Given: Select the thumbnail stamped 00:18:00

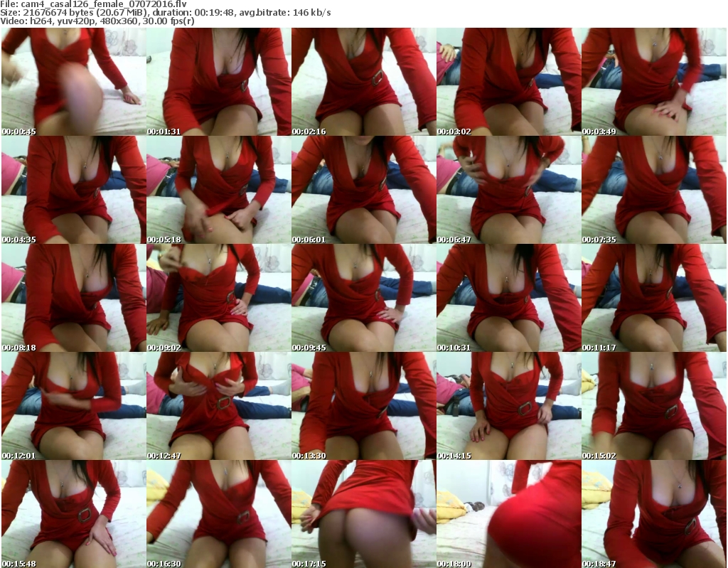Looking at the screenshot, I should coord(509,514).
